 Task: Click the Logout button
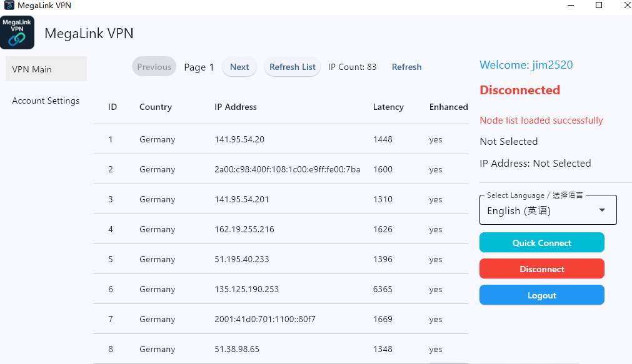coord(541,295)
